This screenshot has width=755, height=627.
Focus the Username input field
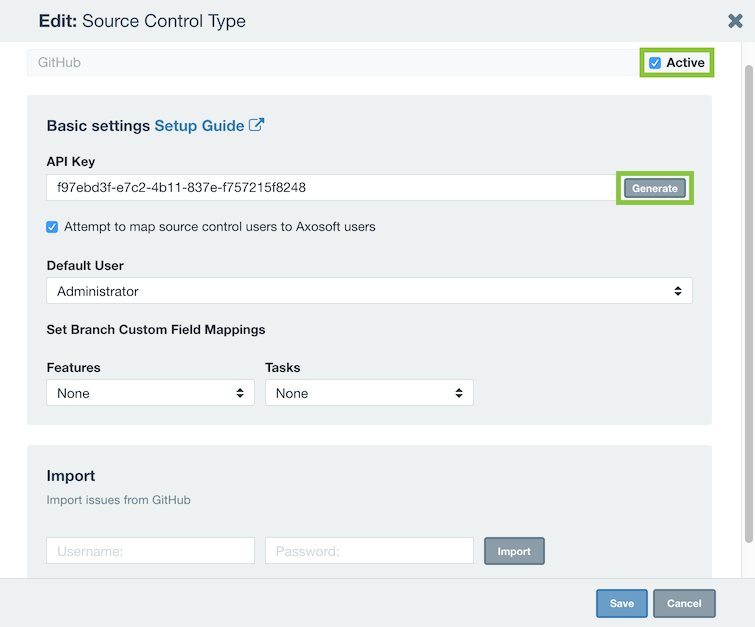tap(150, 551)
